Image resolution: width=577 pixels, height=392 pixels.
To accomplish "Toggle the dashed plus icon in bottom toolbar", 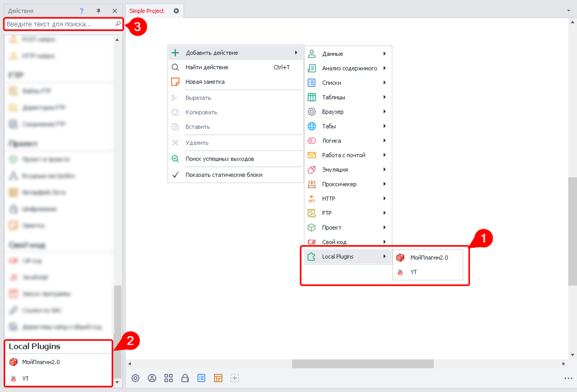I will [235, 378].
